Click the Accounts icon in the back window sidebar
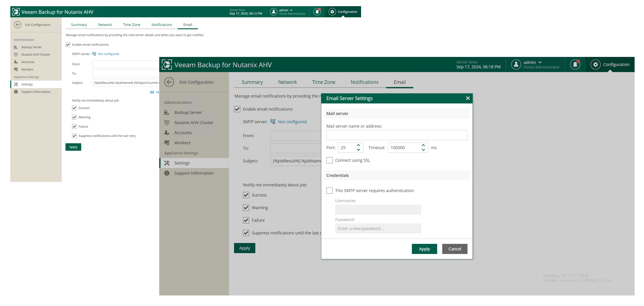This screenshot has width=644, height=306. 16,62
